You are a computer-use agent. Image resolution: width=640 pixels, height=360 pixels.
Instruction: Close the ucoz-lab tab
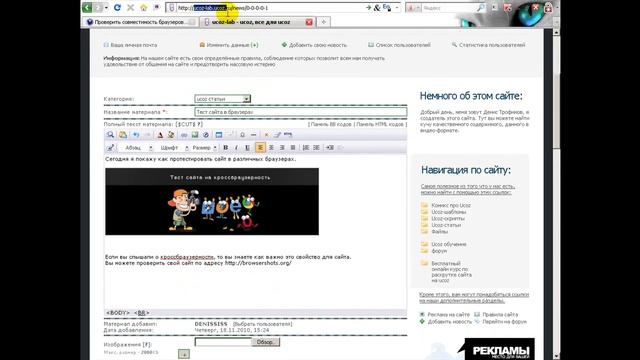pyautogui.click(x=309, y=22)
